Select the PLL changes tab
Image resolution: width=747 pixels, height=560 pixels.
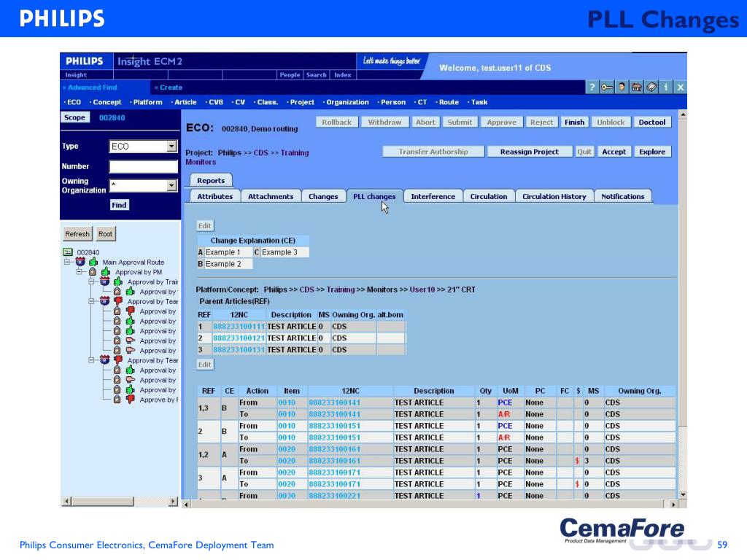coord(374,196)
